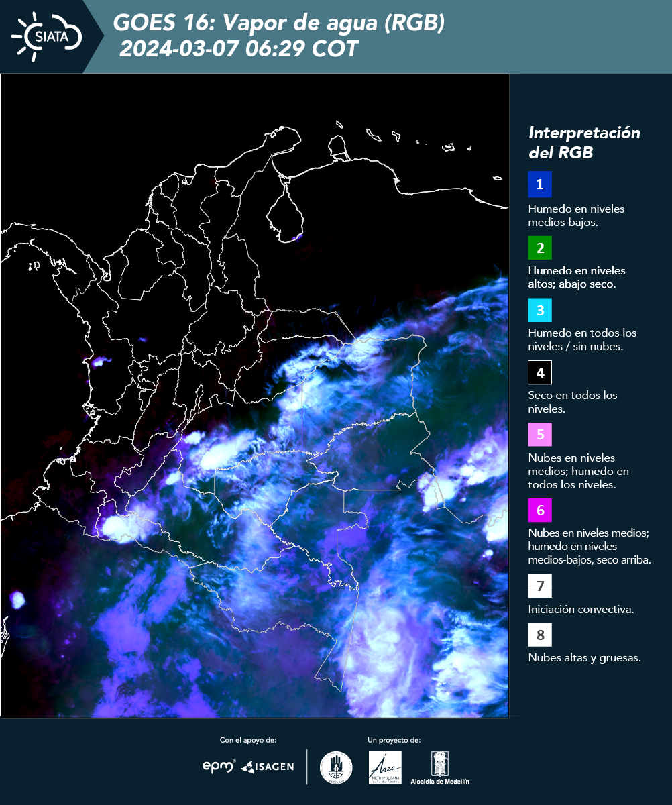Viewport: 672px width, 805px height.
Task: Click the black swatch numbered 4
Action: click(540, 372)
